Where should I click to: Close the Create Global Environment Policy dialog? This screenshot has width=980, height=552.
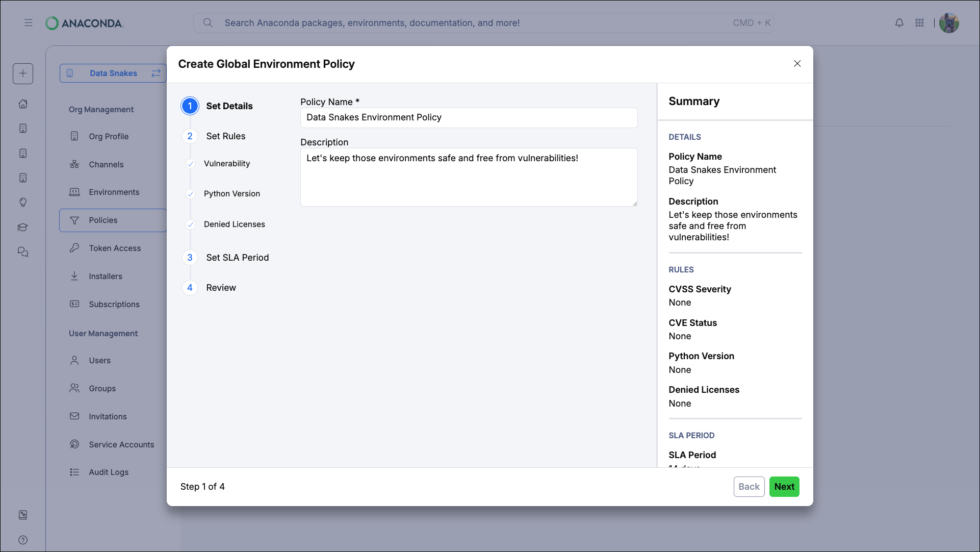[797, 64]
